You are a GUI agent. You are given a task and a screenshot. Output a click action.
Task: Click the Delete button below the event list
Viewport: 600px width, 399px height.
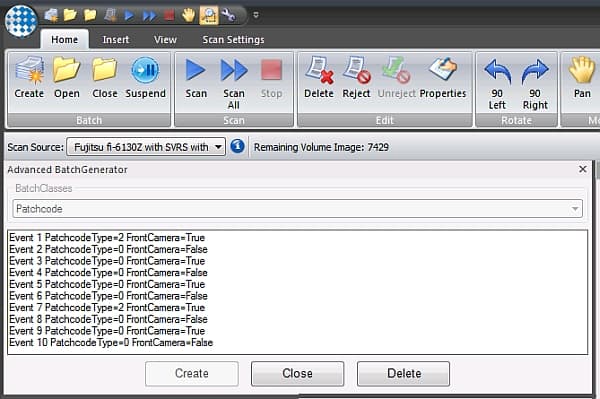[x=404, y=373]
